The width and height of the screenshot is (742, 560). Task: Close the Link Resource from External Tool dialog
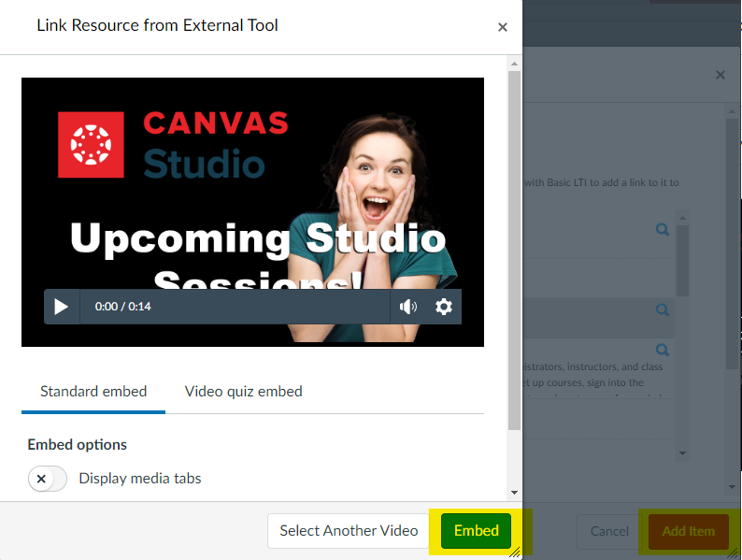[x=503, y=27]
